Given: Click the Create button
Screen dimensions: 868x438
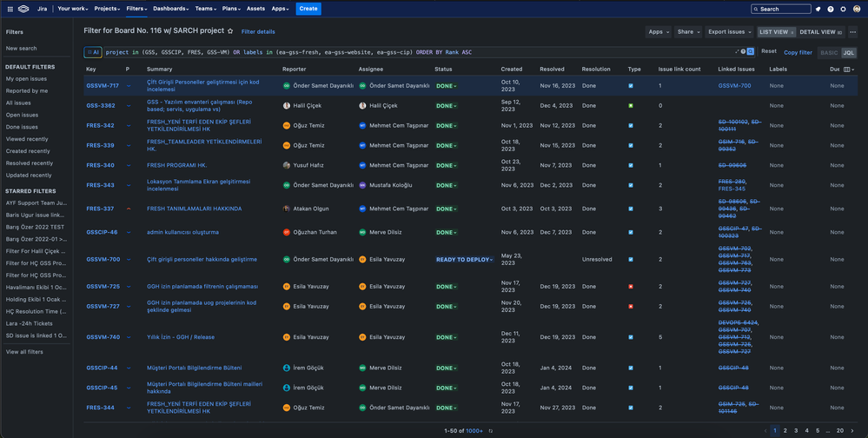Looking at the screenshot, I should tap(308, 9).
